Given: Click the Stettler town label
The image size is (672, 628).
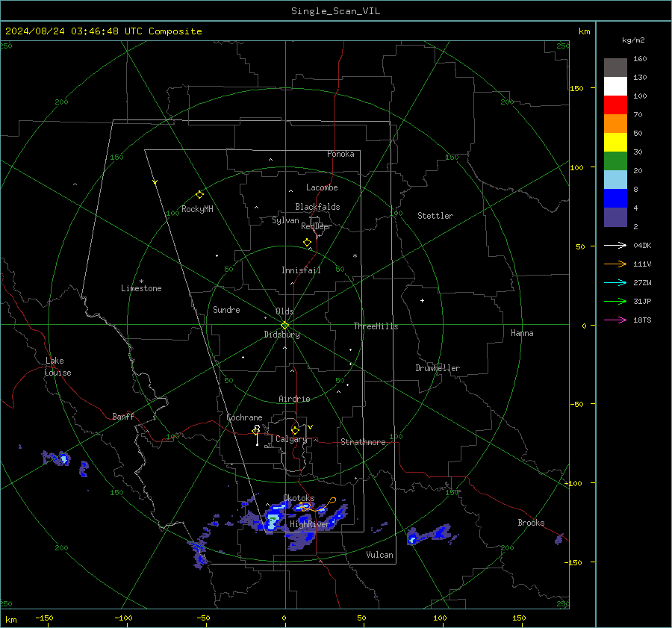Looking at the screenshot, I should [435, 216].
